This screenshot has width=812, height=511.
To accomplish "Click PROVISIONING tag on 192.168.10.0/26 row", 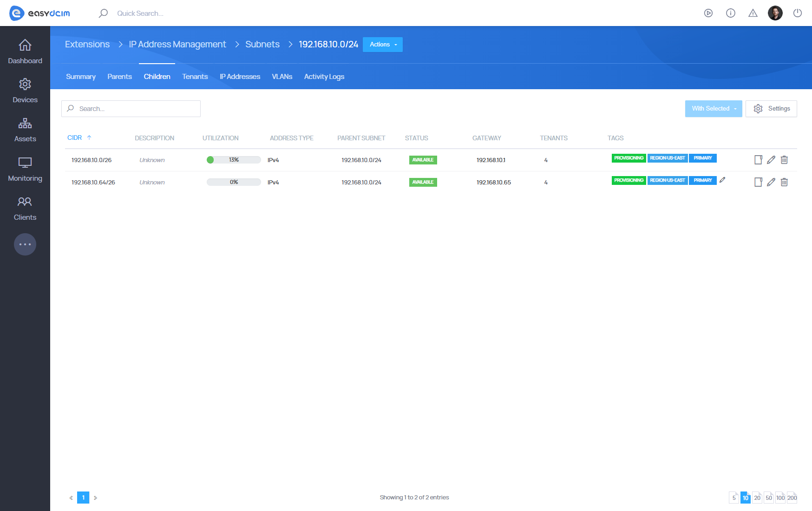I will [629, 158].
